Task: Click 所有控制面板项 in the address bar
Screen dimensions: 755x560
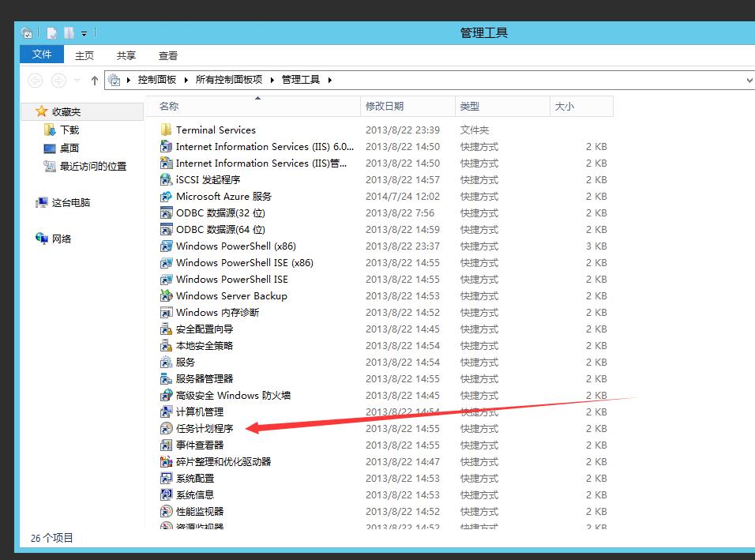Action: point(229,80)
